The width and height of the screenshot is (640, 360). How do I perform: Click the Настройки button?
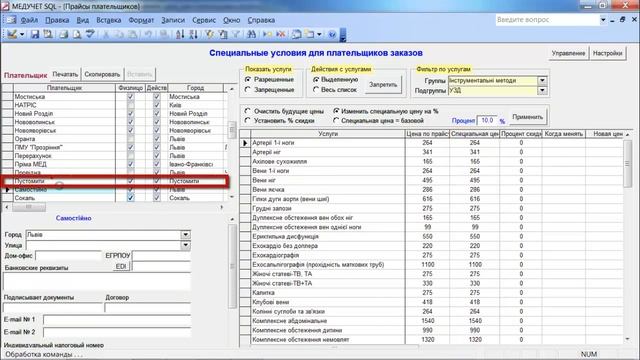(x=607, y=53)
